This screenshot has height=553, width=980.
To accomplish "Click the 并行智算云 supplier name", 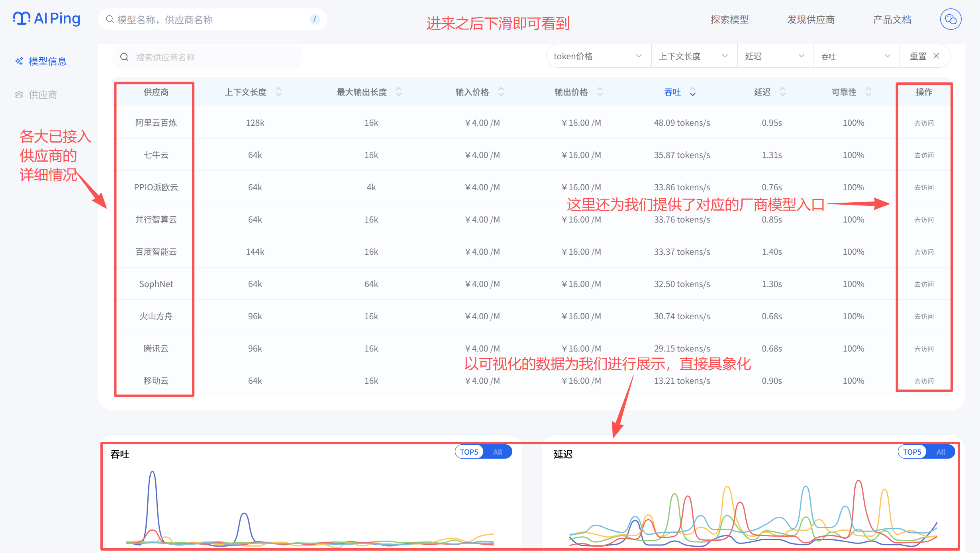I will coord(156,219).
